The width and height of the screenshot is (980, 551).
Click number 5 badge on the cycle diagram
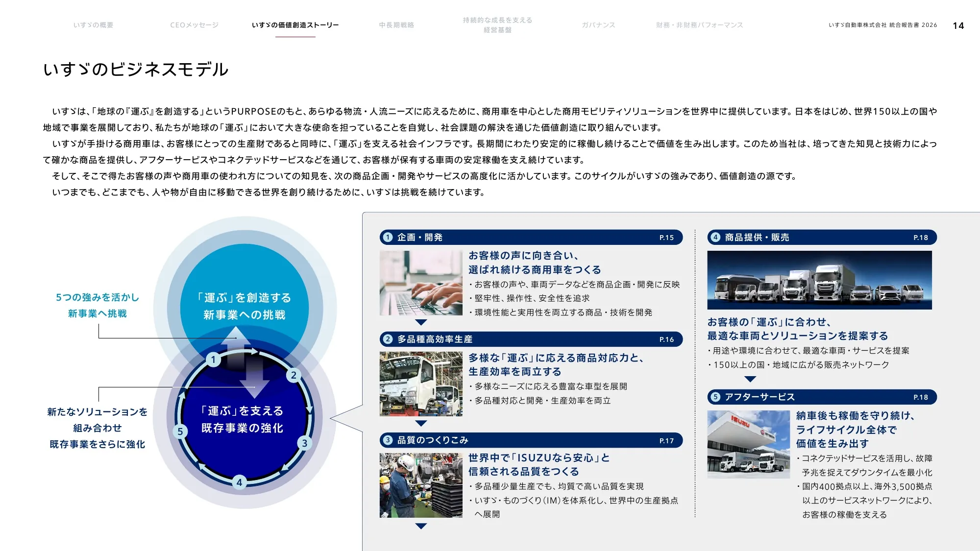pos(180,431)
